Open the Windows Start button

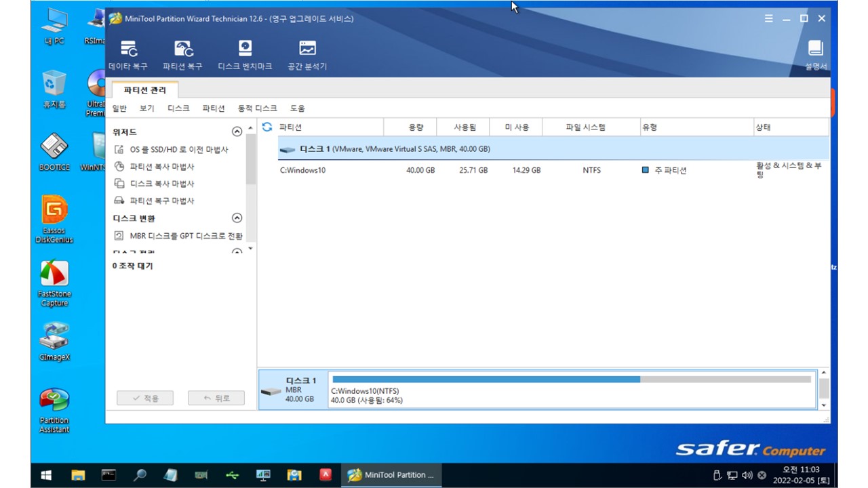(x=47, y=474)
